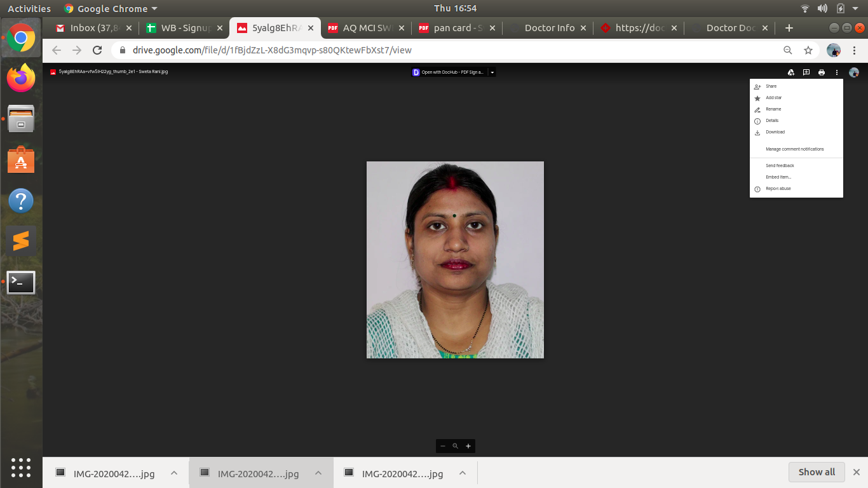This screenshot has height=488, width=868.
Task: Select Download from the menu
Action: point(775,132)
